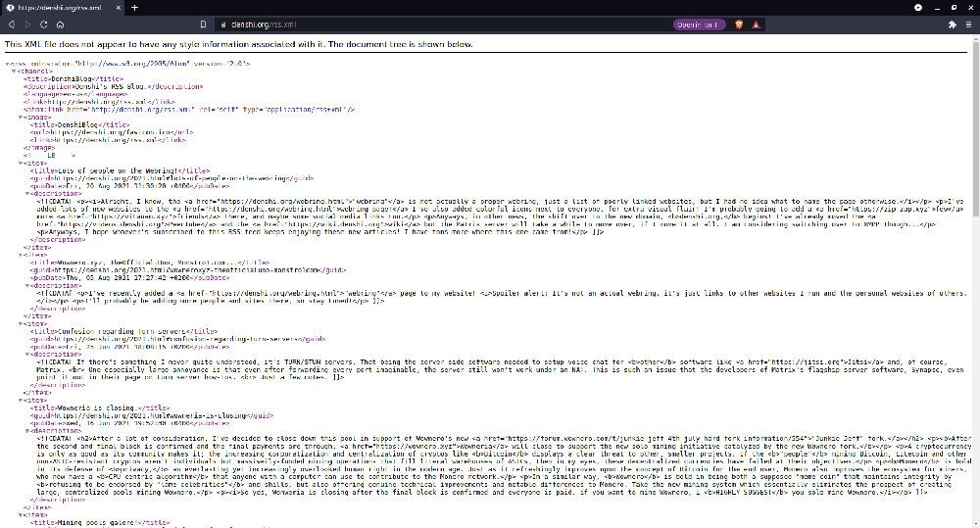Close the denshi.org/rss.xml tab
Image resolution: width=980 pixels, height=528 pixels.
click(118, 8)
